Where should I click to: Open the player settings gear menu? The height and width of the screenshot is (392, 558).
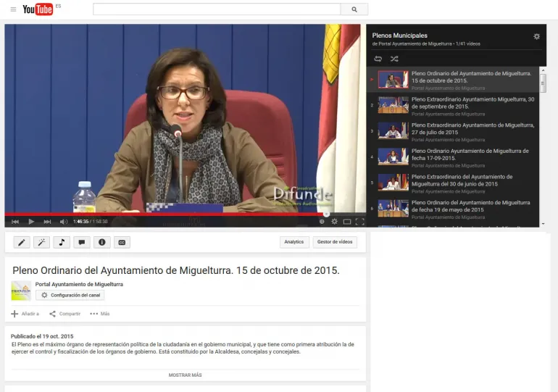pyautogui.click(x=334, y=222)
